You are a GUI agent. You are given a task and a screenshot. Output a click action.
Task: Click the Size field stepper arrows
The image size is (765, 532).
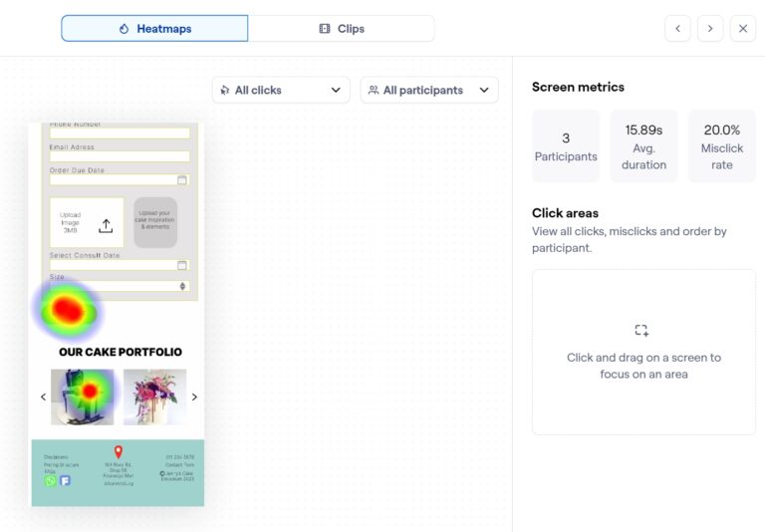[182, 286]
